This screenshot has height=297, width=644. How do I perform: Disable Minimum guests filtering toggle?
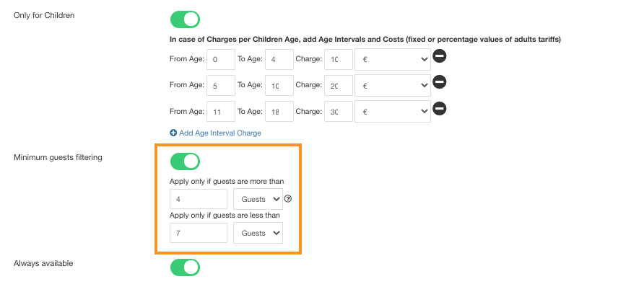click(185, 161)
